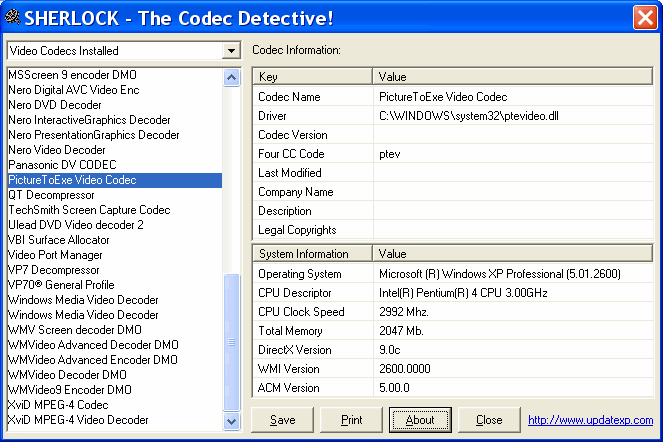The image size is (663, 442).
Task: Close the Sherlock window with X
Action: click(x=644, y=18)
